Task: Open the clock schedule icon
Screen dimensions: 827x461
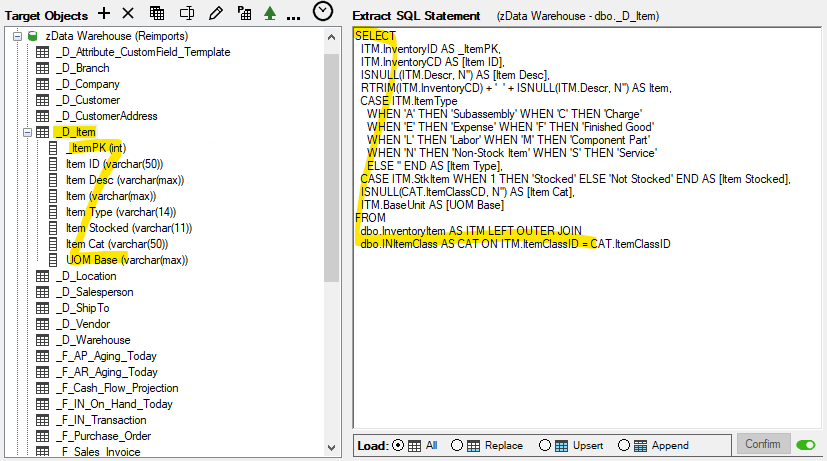Action: pyautogui.click(x=323, y=12)
